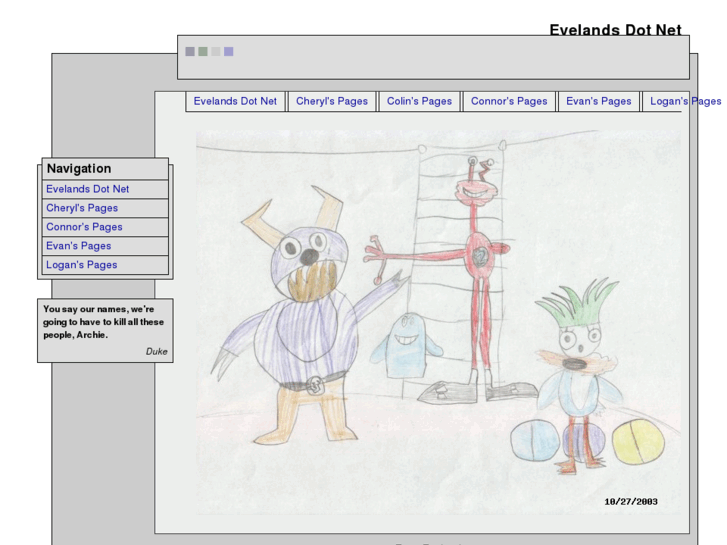This screenshot has height=545, width=727.
Task: Click the Duke quote attribution
Action: [x=157, y=352]
